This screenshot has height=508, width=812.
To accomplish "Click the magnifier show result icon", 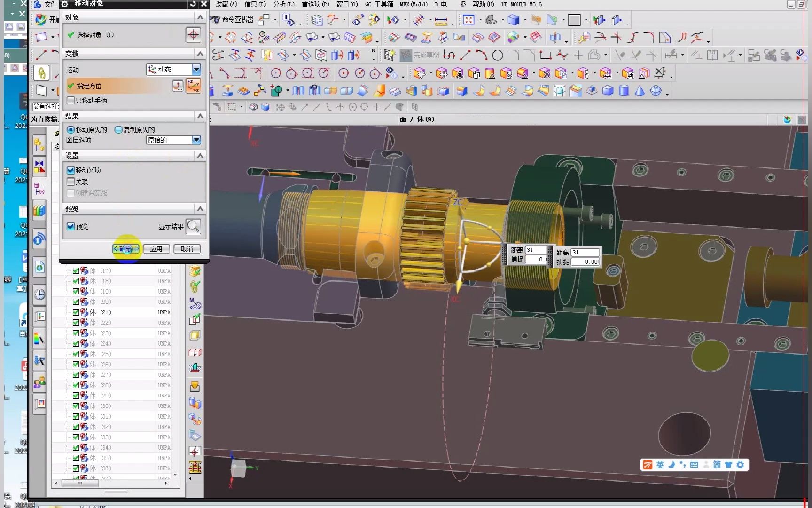I will [193, 226].
